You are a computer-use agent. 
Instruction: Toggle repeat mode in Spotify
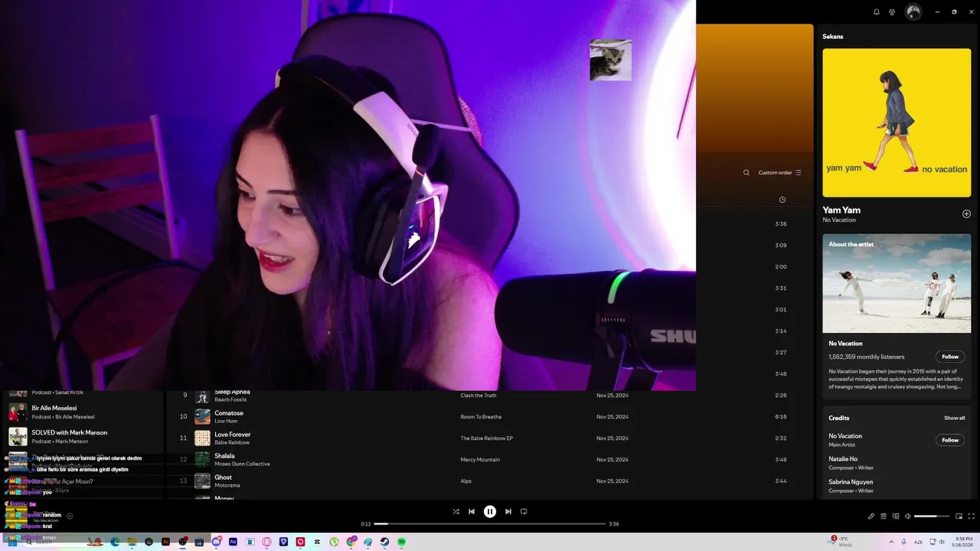[524, 511]
